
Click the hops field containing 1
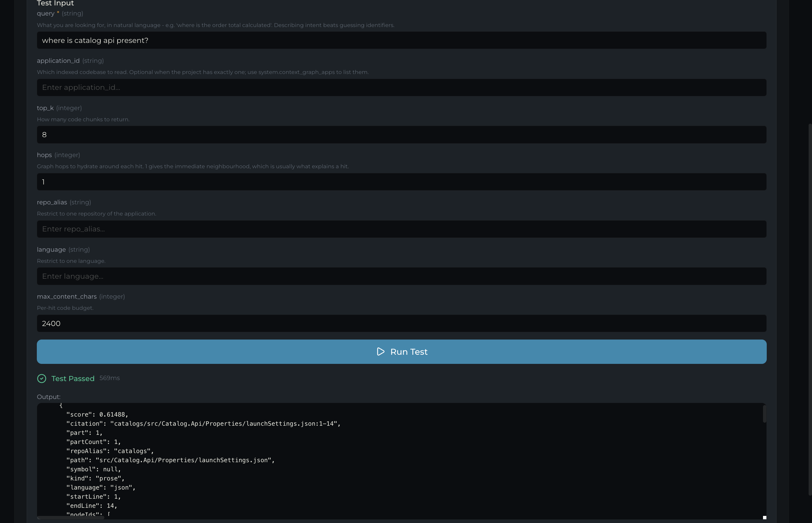pyautogui.click(x=402, y=182)
